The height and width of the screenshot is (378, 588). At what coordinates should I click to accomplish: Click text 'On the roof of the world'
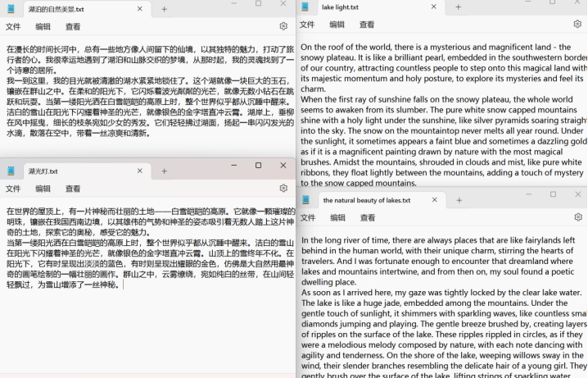tap(344, 48)
